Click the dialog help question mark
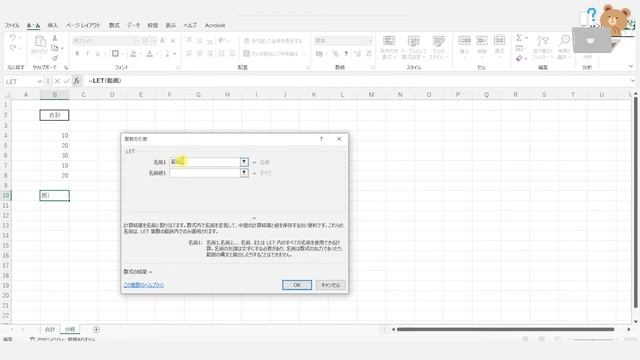Image resolution: width=640 pixels, height=360 pixels. 322,139
